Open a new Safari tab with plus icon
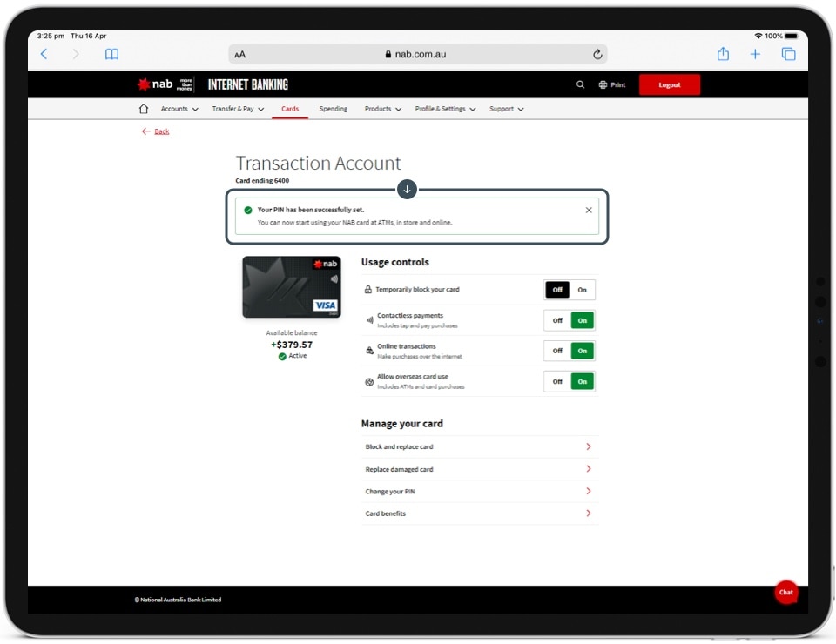 pyautogui.click(x=755, y=54)
